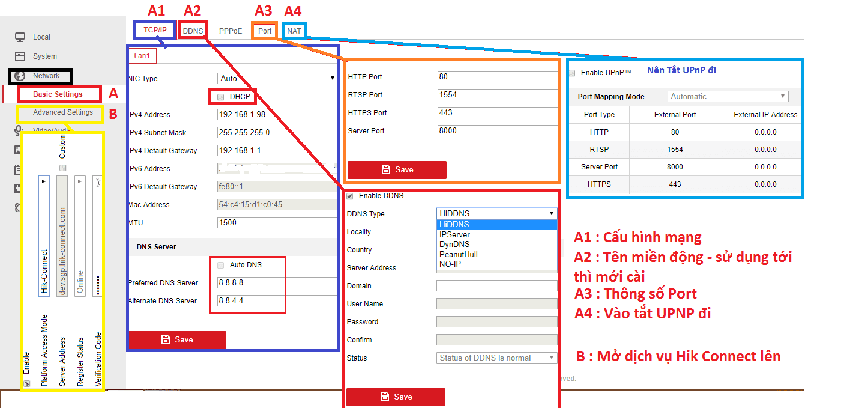This screenshot has height=417, width=868.
Task: Click the RTSP Port input field
Action: [x=498, y=94]
